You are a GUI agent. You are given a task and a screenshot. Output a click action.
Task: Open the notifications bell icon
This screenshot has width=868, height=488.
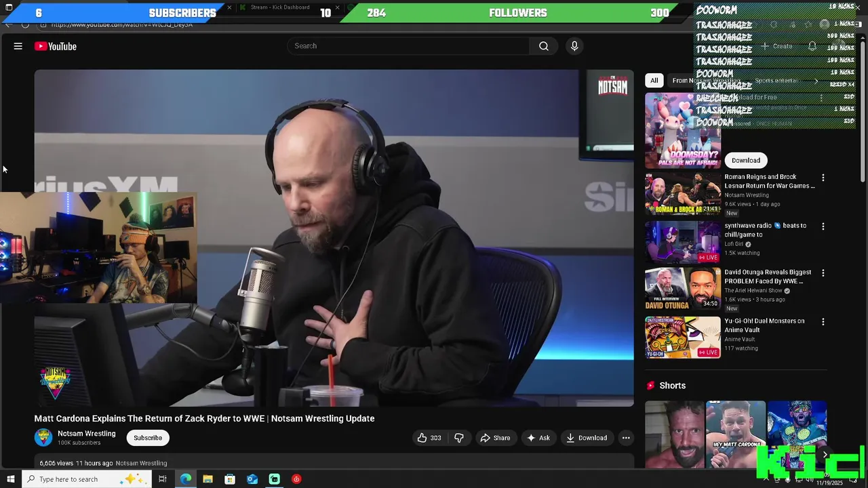pyautogui.click(x=812, y=46)
